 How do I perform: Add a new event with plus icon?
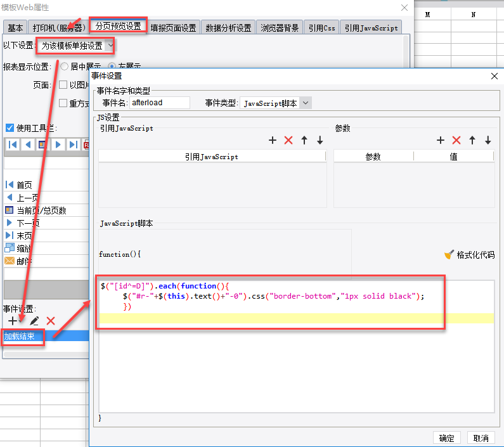tap(13, 321)
